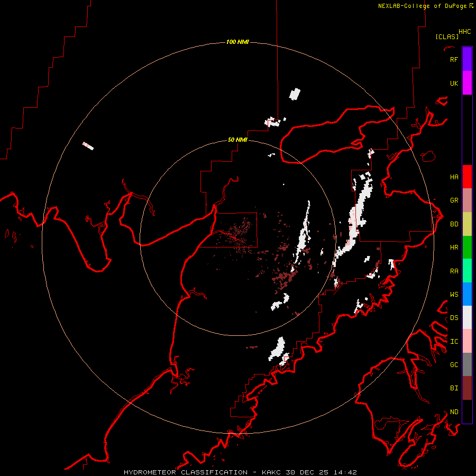476x476 pixels.
Task: Click the GC legend label
Action: [x=454, y=364]
